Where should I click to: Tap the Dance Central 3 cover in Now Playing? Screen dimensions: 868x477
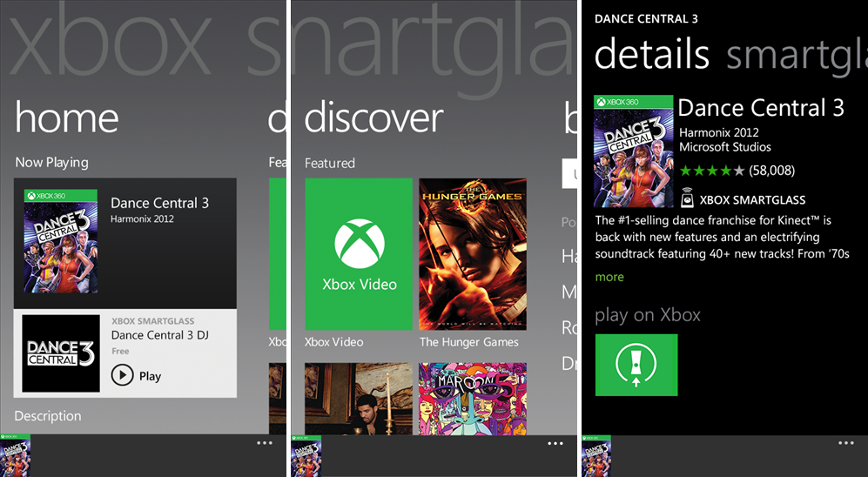coord(61,241)
